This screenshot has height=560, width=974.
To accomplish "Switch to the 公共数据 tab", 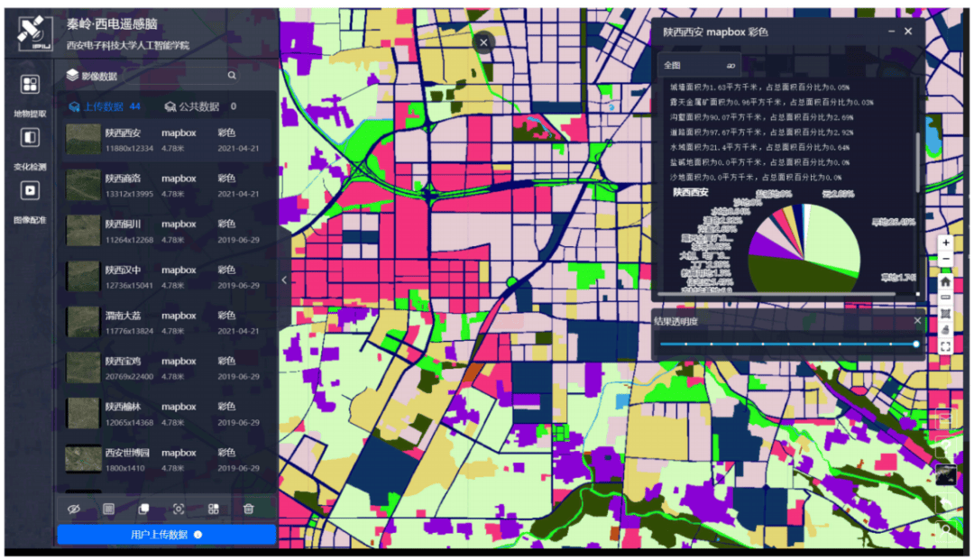I will pos(198,106).
